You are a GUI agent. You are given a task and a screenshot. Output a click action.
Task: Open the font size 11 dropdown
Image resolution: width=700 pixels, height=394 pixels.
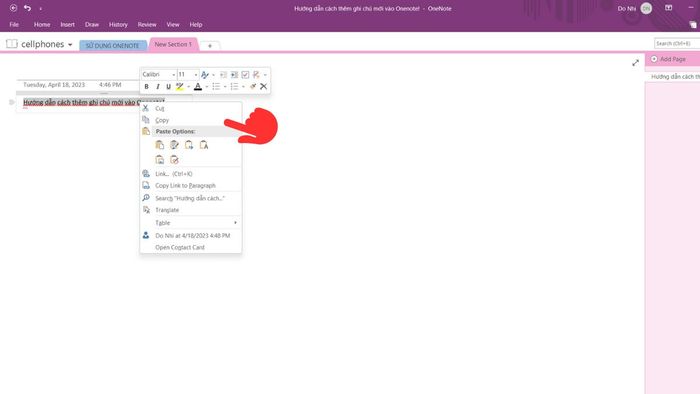[188, 75]
